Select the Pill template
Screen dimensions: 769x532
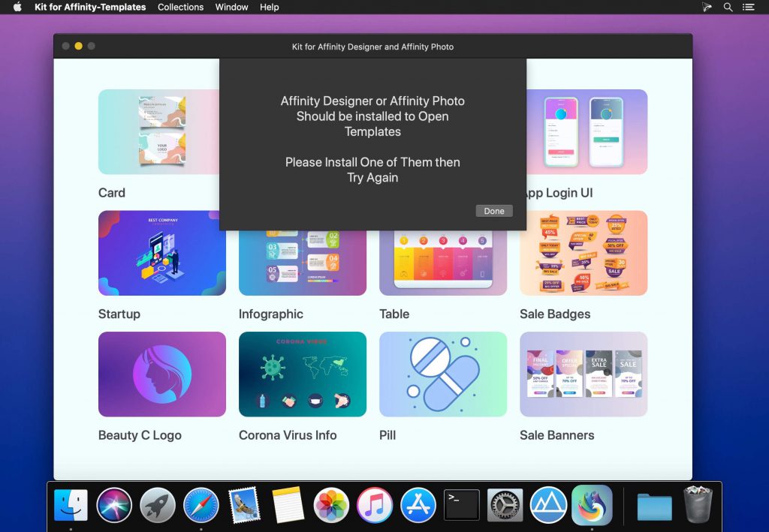pos(442,374)
